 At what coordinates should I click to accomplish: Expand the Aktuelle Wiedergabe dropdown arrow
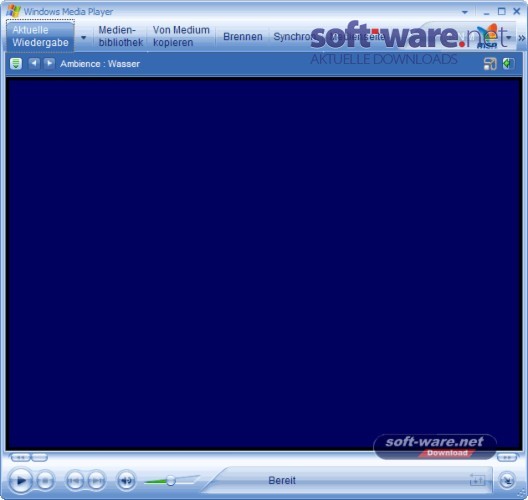[x=83, y=37]
